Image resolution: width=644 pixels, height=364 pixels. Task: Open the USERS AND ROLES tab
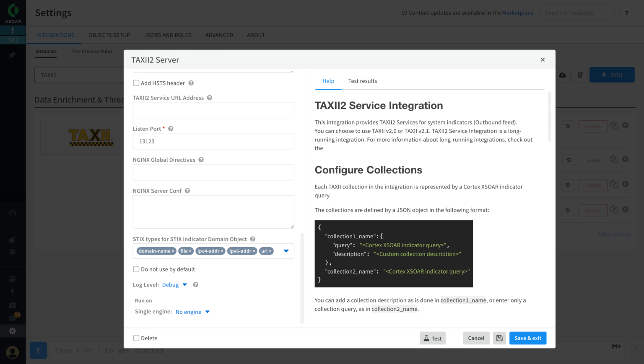pyautogui.click(x=168, y=35)
